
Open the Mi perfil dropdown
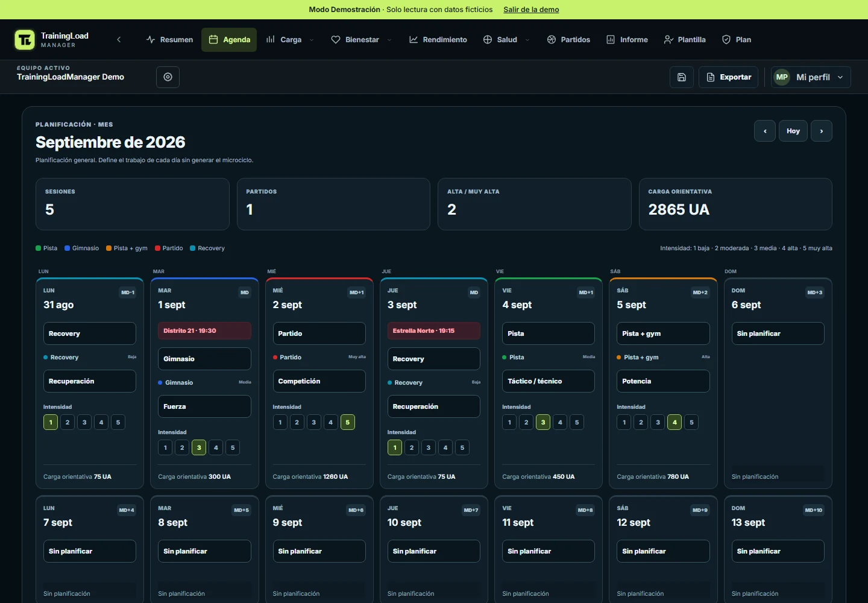click(x=811, y=77)
